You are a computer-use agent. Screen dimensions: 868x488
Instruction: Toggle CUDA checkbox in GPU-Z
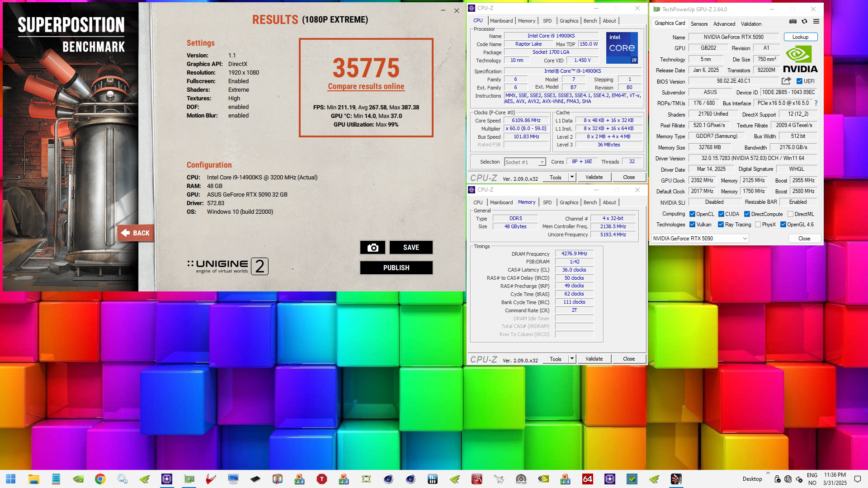point(721,214)
